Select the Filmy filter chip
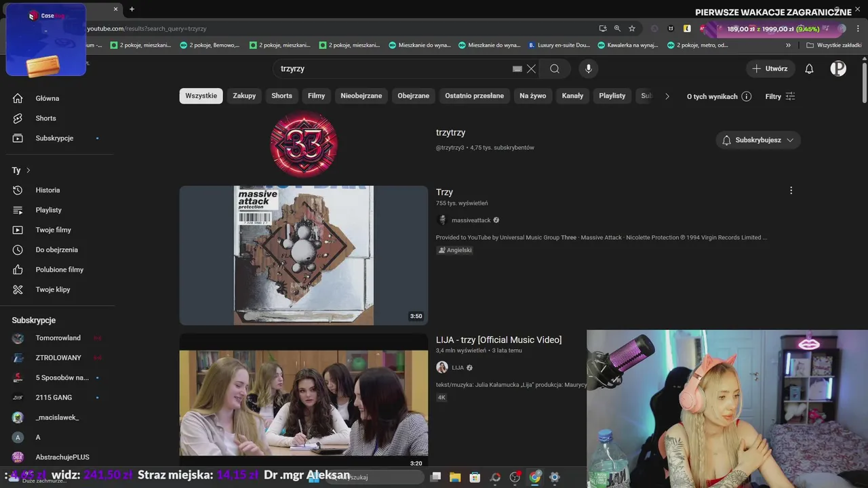The image size is (868, 488). pos(316,96)
